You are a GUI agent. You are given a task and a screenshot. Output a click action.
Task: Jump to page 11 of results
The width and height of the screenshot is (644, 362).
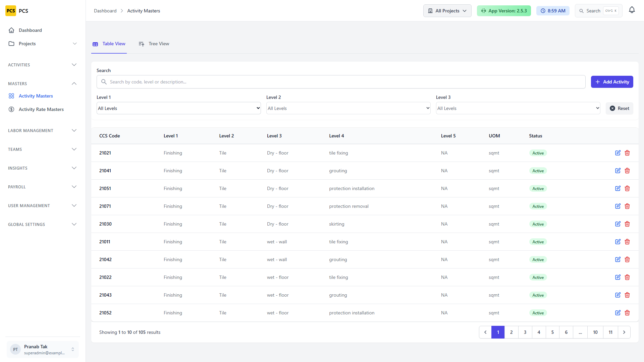(610, 332)
